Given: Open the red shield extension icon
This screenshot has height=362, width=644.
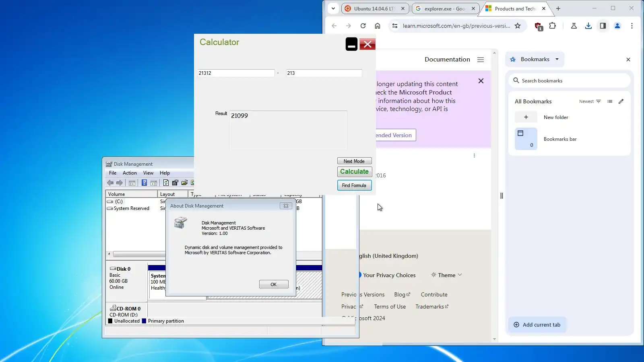Looking at the screenshot, I should coord(539,26).
